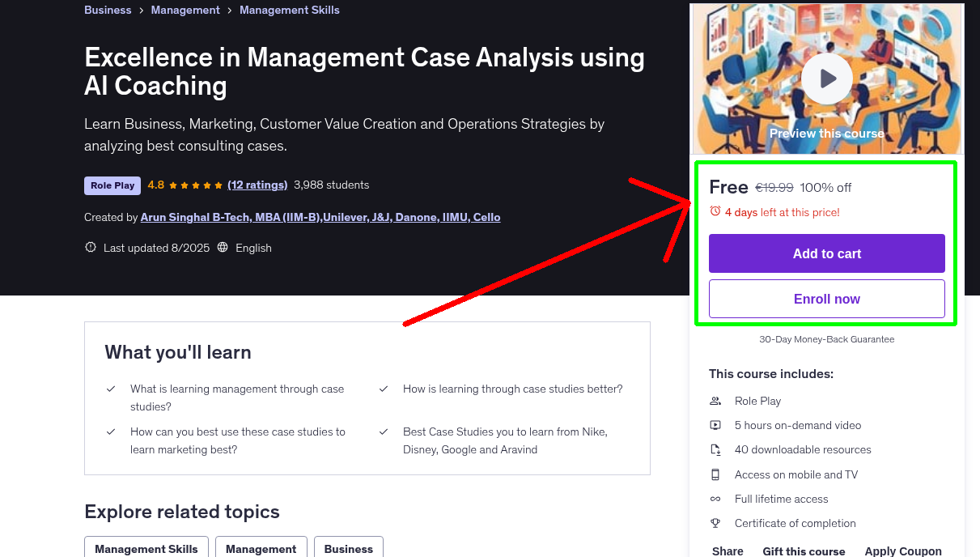Click the clock icon next to Last updated

[x=91, y=248]
